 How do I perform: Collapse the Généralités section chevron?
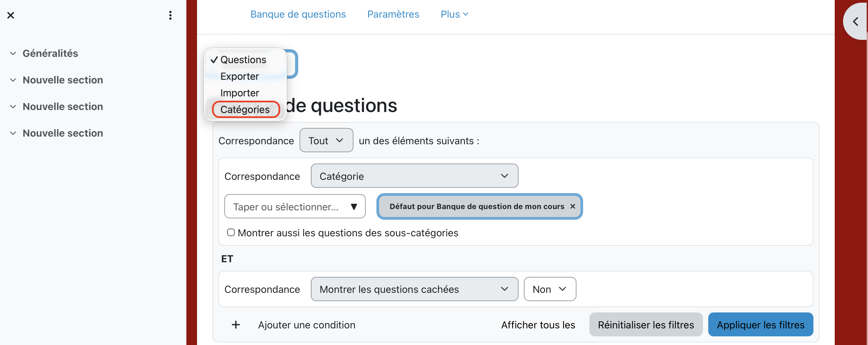[x=13, y=54]
